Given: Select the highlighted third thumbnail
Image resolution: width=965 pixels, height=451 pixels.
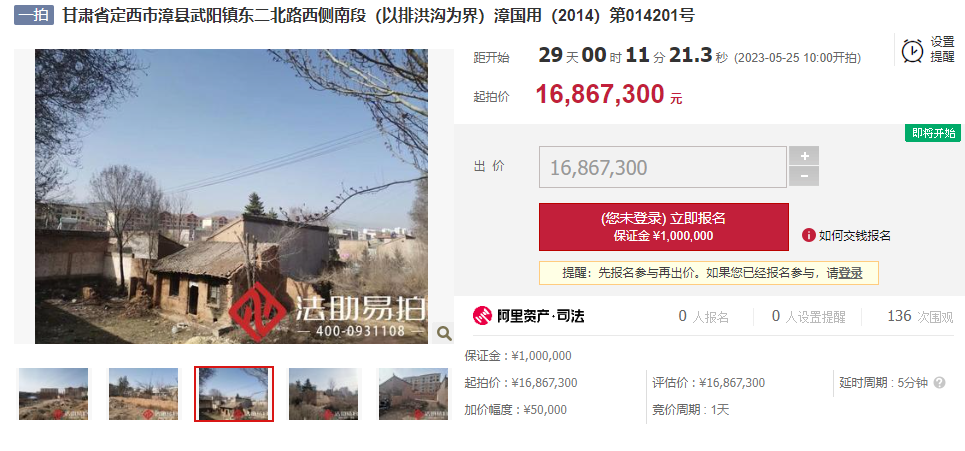Looking at the screenshot, I should 234,394.
